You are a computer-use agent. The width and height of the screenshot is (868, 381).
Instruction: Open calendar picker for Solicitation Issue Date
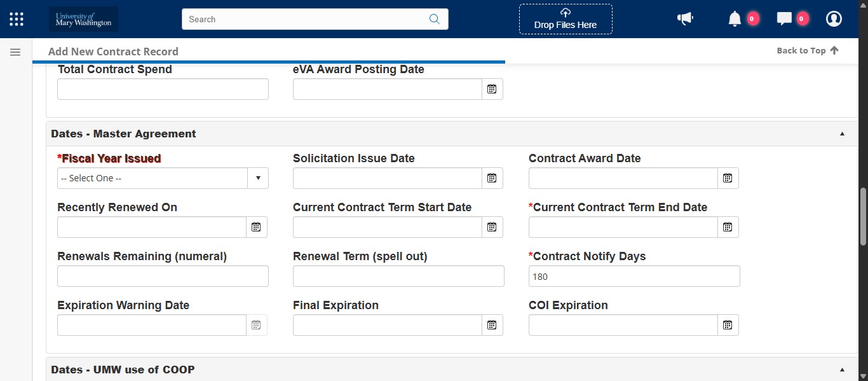point(492,178)
